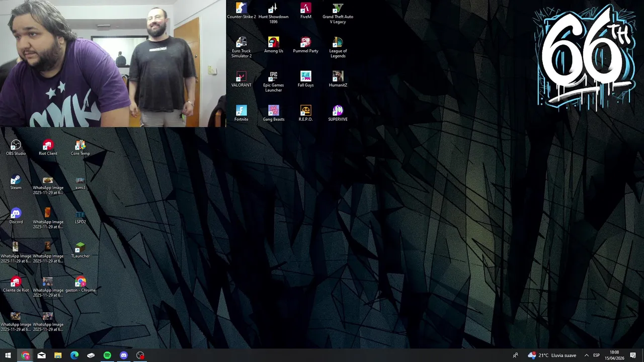Switch to Chrome in the taskbar
The height and width of the screenshot is (362, 644).
click(x=25, y=355)
